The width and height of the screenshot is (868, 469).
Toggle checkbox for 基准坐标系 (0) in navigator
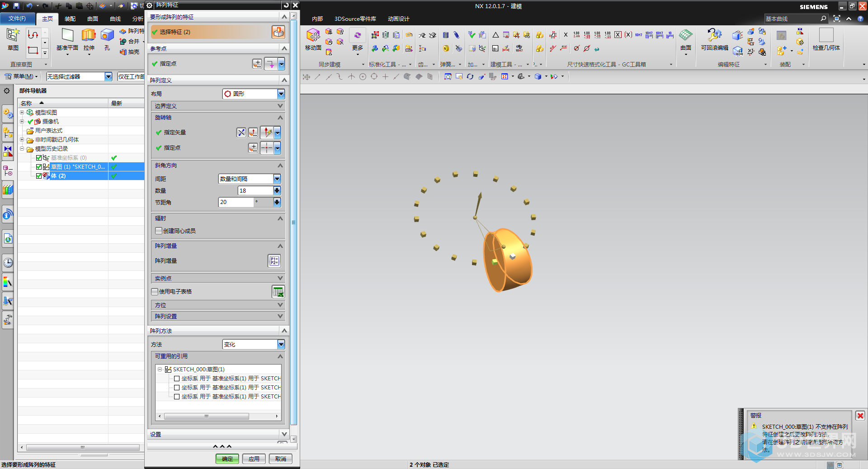(39, 158)
